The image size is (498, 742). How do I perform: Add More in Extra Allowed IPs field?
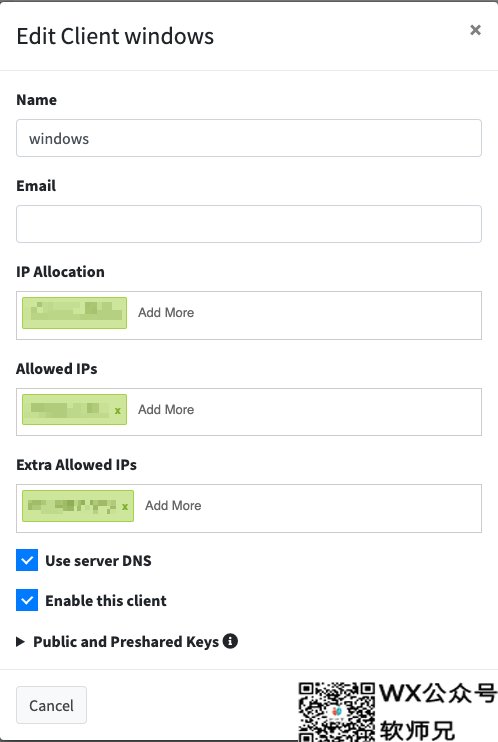point(173,506)
